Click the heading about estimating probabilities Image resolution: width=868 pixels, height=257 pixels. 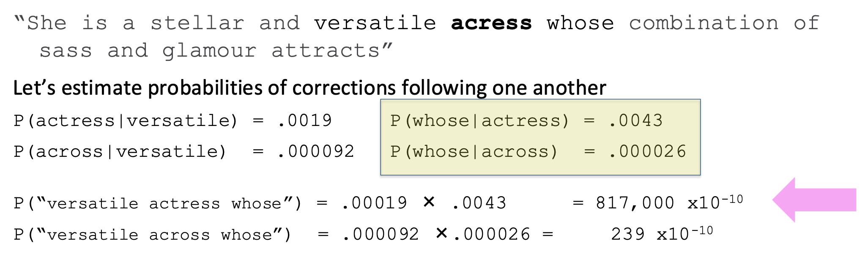[310, 88]
